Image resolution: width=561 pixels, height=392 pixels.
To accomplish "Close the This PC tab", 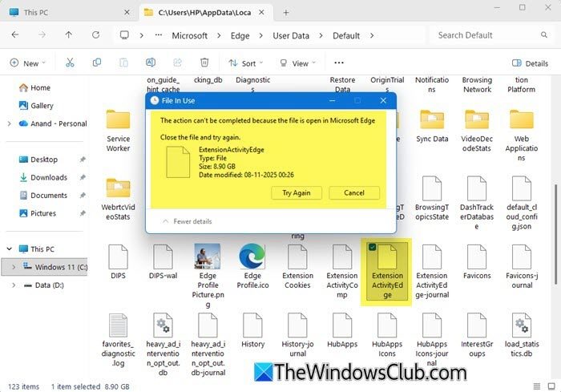I will pos(127,13).
